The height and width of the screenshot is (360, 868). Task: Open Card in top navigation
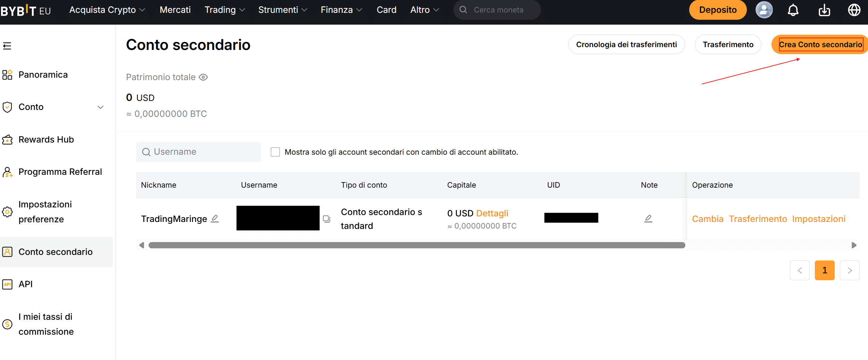[x=386, y=10]
